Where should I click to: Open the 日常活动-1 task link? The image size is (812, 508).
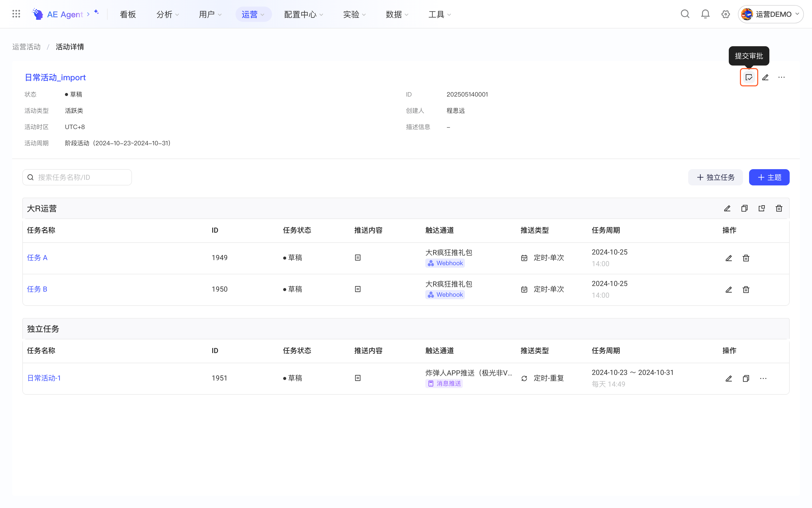[44, 378]
